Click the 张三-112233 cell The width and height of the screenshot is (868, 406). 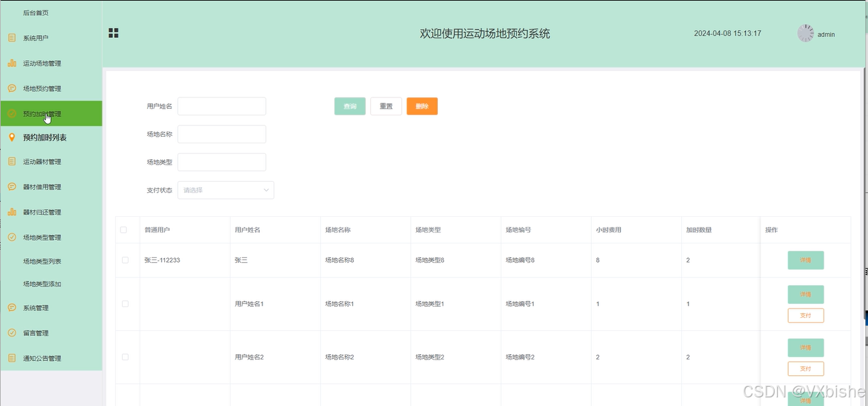point(162,260)
